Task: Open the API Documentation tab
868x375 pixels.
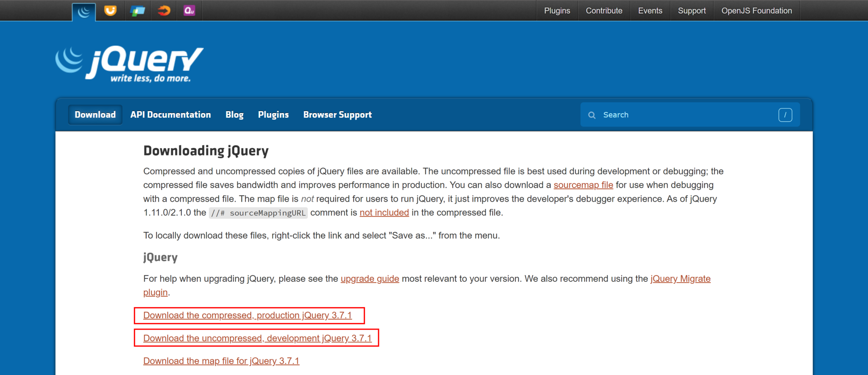Action: pos(170,115)
